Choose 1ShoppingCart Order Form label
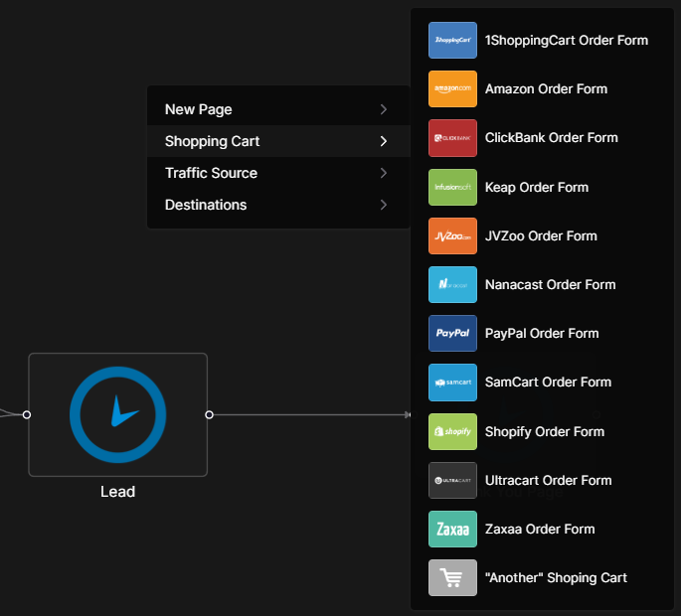Image resolution: width=681 pixels, height=616 pixels. coord(567,41)
